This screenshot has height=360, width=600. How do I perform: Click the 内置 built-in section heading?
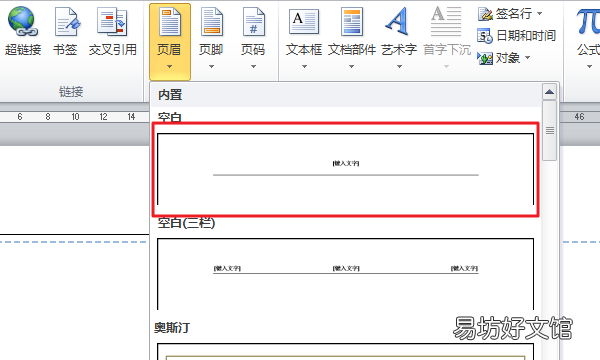(170, 95)
